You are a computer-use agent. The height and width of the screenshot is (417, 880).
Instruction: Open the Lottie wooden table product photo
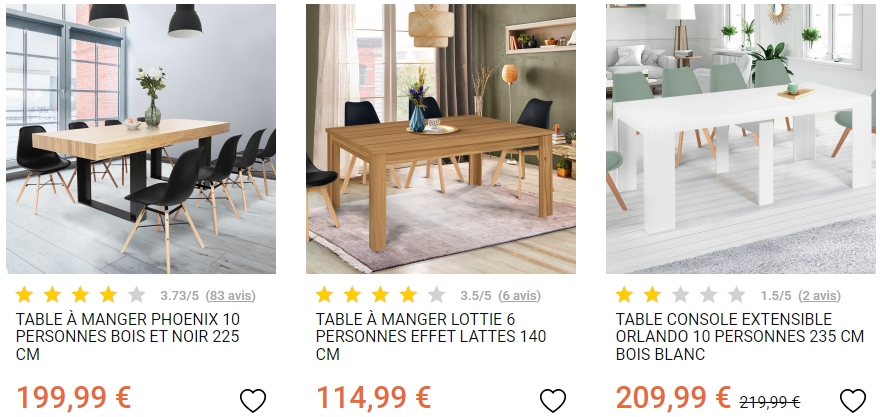[441, 139]
